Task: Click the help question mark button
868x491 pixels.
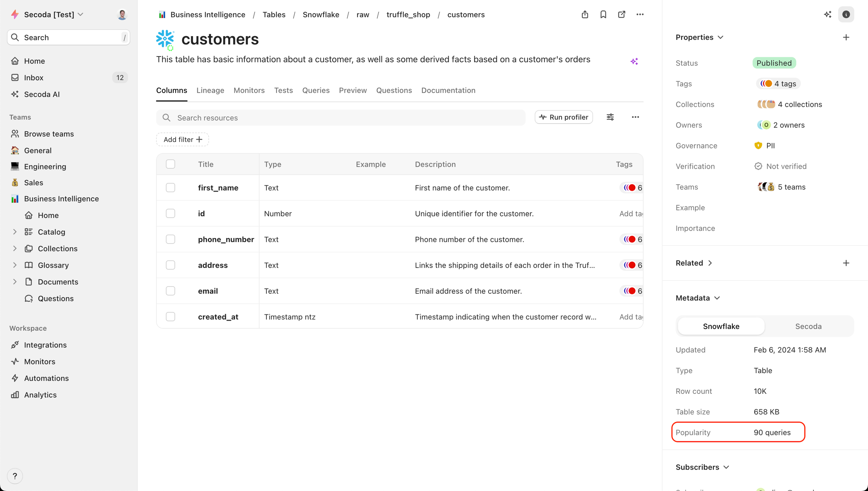Action: [15, 476]
